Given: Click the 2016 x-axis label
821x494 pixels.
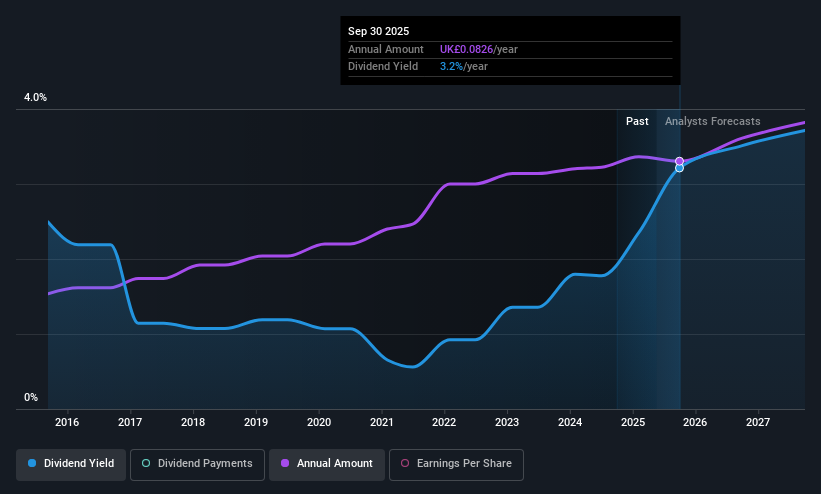Looking at the screenshot, I should 67,422.
